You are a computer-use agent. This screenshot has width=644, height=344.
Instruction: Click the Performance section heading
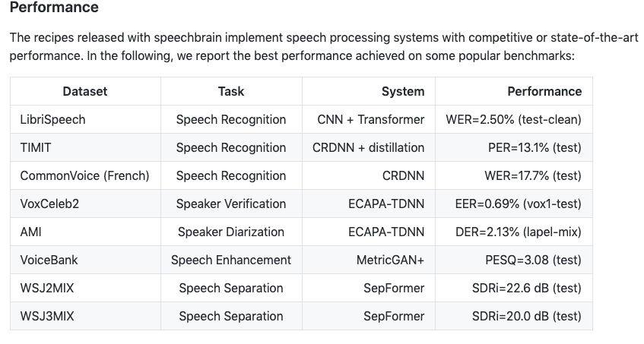click(x=54, y=8)
